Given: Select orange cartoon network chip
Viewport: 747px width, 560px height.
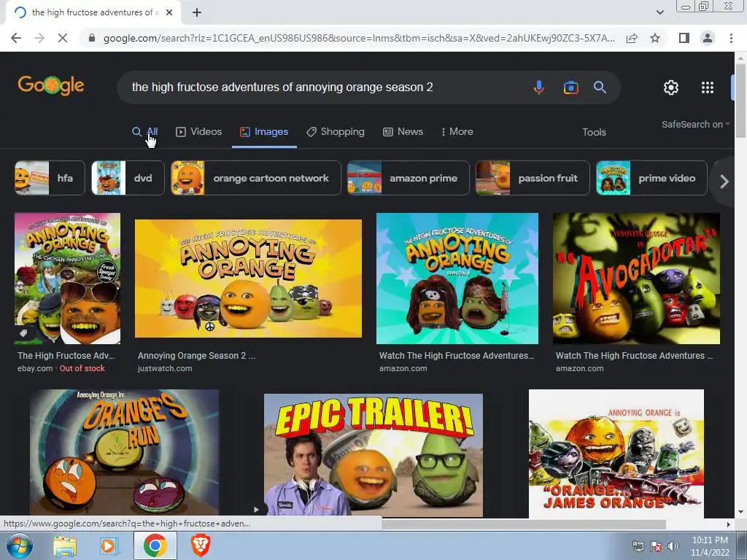Looking at the screenshot, I should (256, 178).
